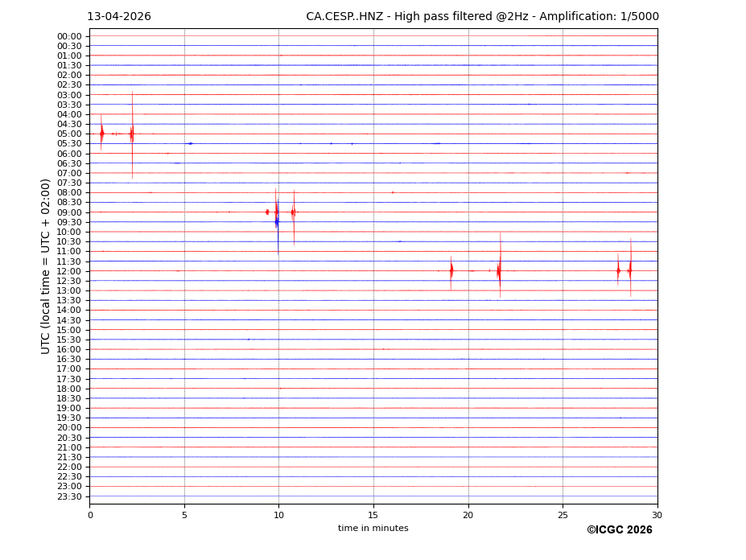Viewport: 746px width, 560px height.
Task: Click the ©ICGC 2026 copyright text
Action: [619, 530]
